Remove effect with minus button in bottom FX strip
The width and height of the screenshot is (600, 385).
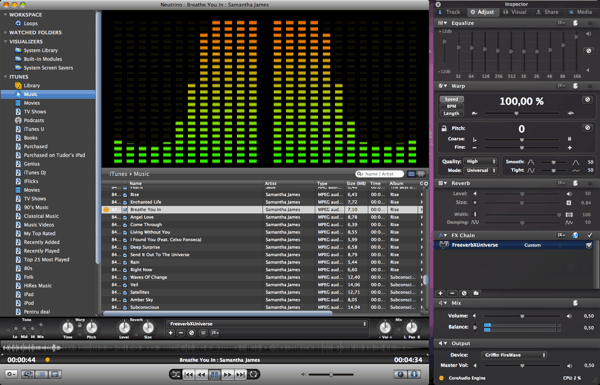coord(181,333)
